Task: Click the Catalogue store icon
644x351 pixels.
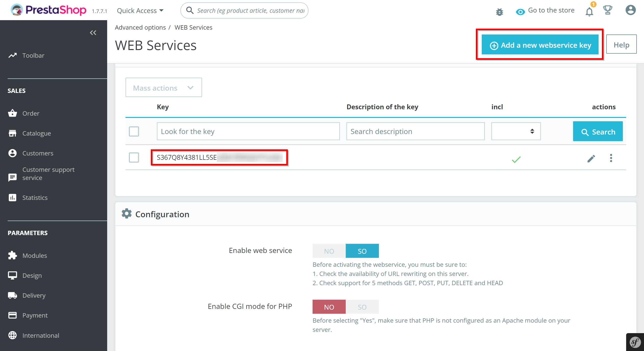Action: point(13,133)
